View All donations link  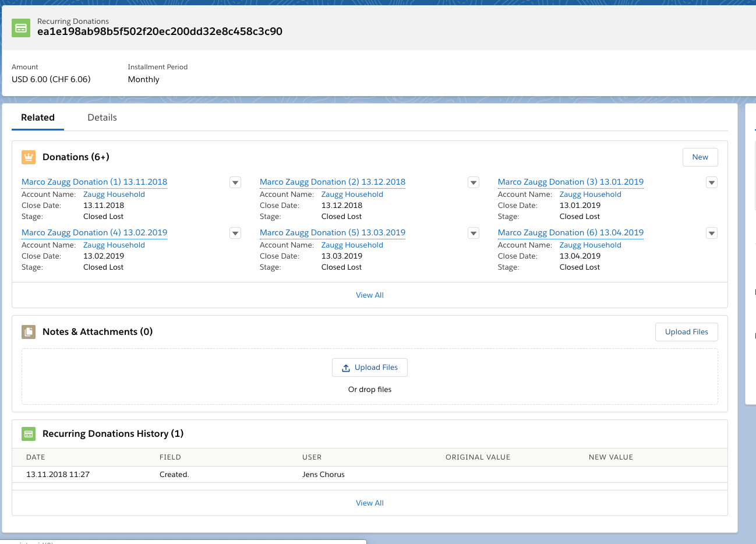[370, 295]
